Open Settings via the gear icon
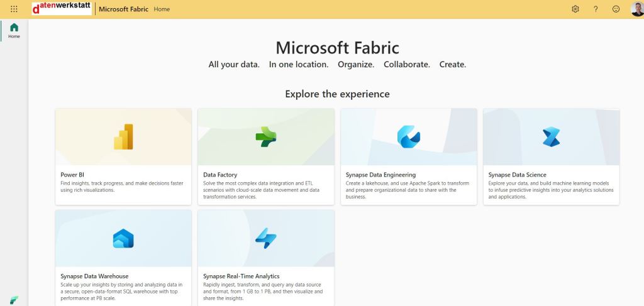Image resolution: width=644 pixels, height=306 pixels. pos(575,9)
